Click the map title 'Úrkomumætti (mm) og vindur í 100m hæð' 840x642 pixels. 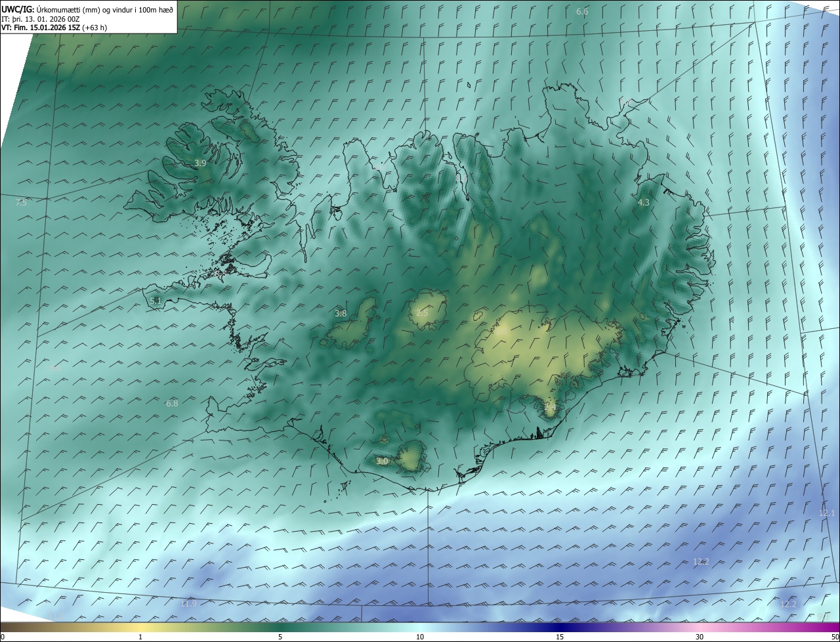104,9
